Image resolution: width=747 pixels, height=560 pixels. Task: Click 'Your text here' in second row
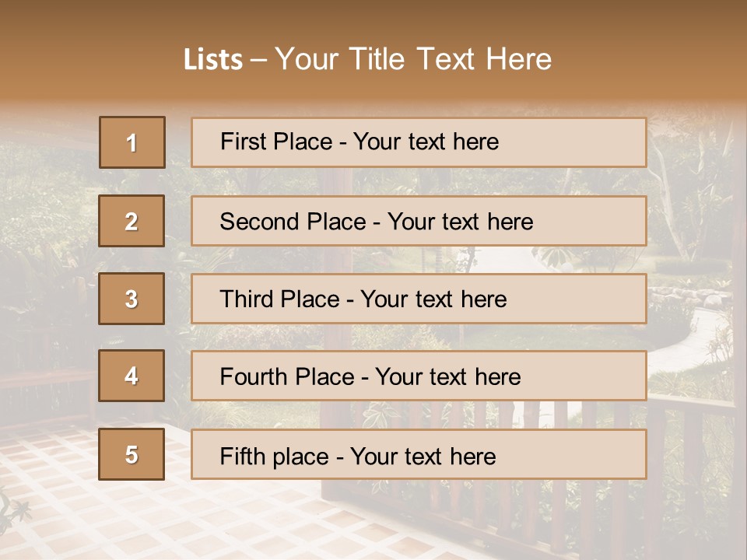click(460, 222)
